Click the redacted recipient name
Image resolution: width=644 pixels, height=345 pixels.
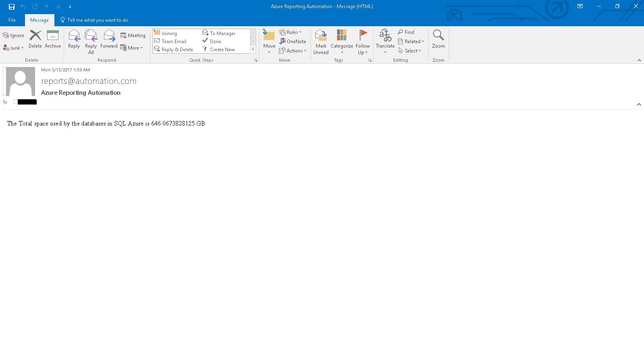click(x=27, y=102)
